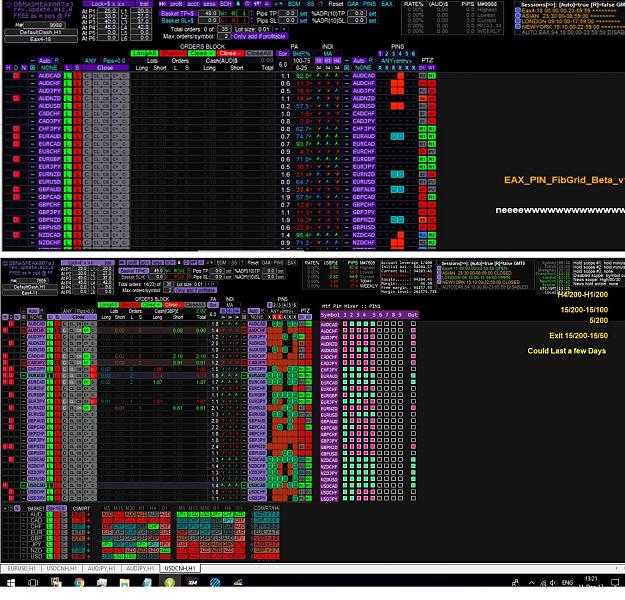Click the ENG language indicator in system tray

pos(567,582)
